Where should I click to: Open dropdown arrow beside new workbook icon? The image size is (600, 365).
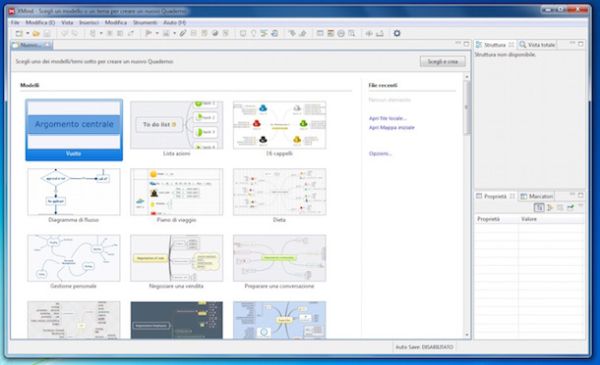click(28, 34)
